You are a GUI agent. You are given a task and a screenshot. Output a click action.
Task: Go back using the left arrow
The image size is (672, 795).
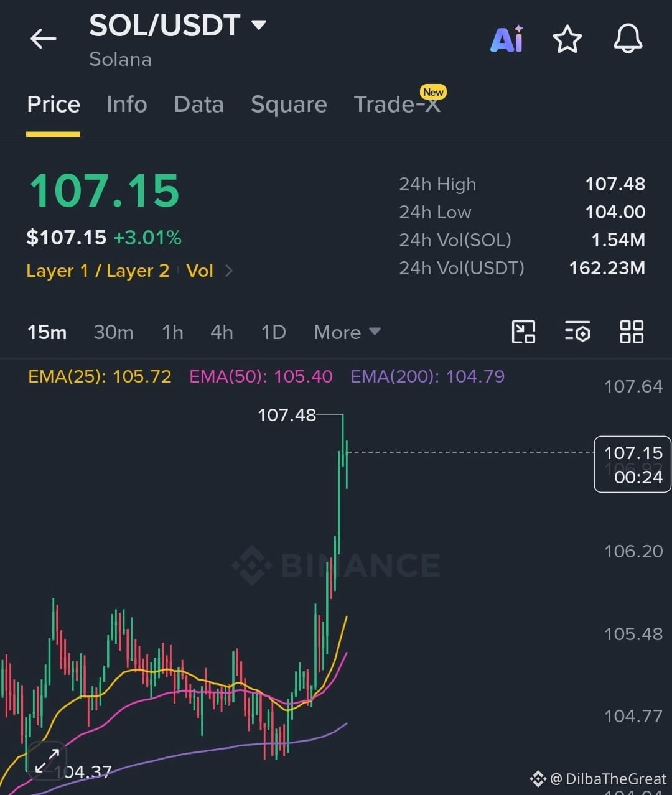44,39
